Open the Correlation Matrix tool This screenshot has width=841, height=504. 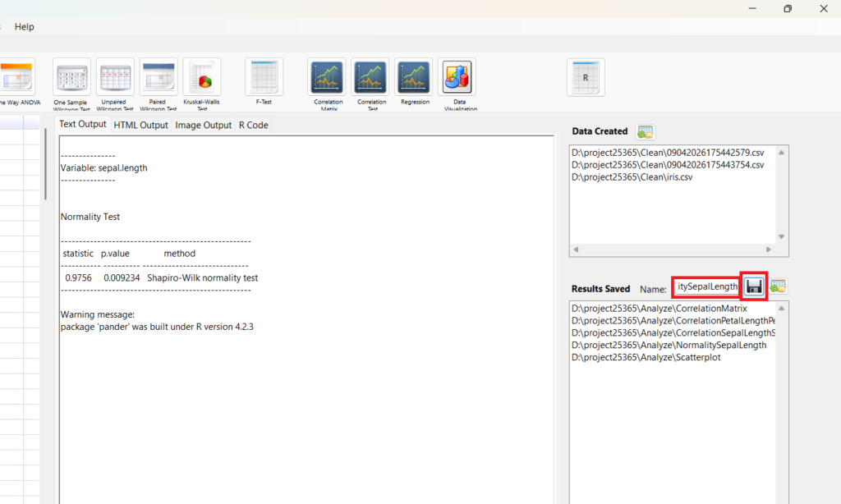point(327,77)
